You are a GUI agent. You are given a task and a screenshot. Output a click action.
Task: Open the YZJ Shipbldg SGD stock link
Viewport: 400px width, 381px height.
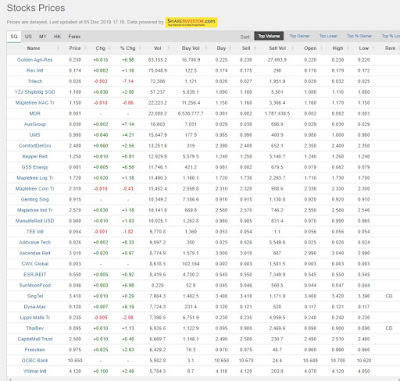coord(35,92)
